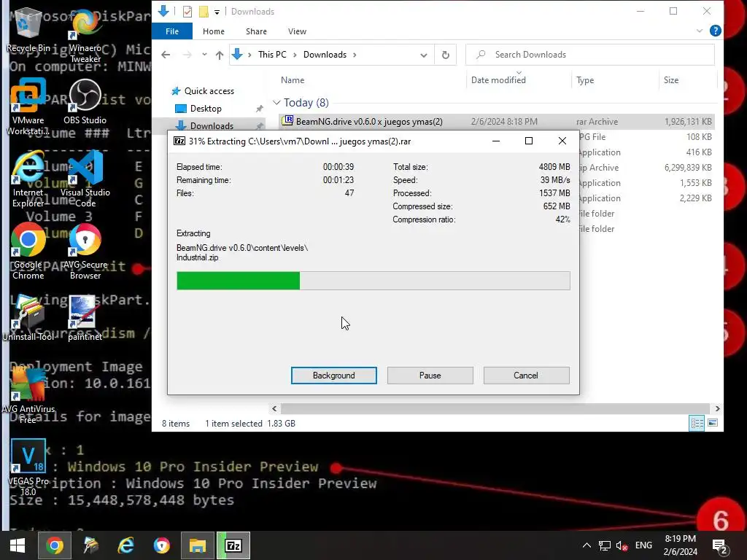Pause the extraction
The width and height of the screenshot is (747, 560).
(x=430, y=376)
